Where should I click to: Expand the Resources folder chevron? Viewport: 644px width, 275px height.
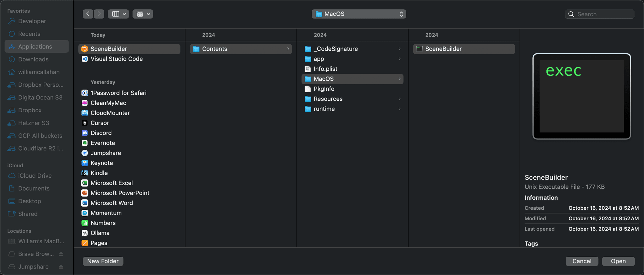point(400,99)
